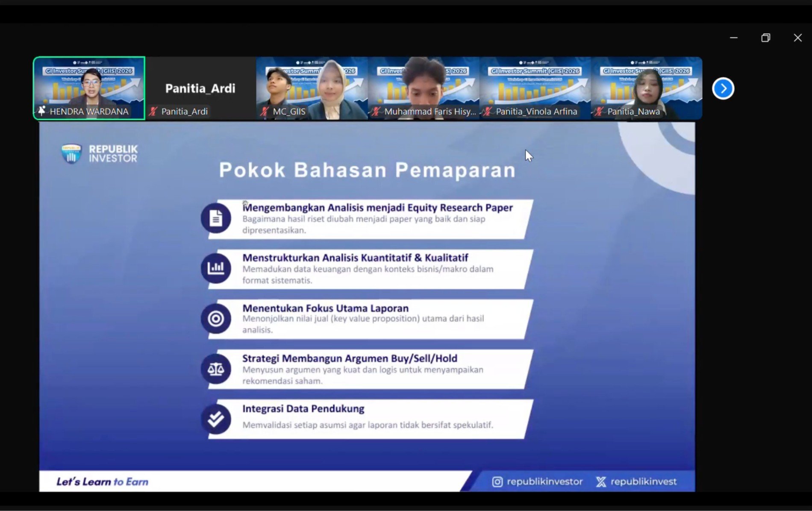The height and width of the screenshot is (511, 812).
Task: Click target icon for Fokus Utama Laporan
Action: (216, 319)
